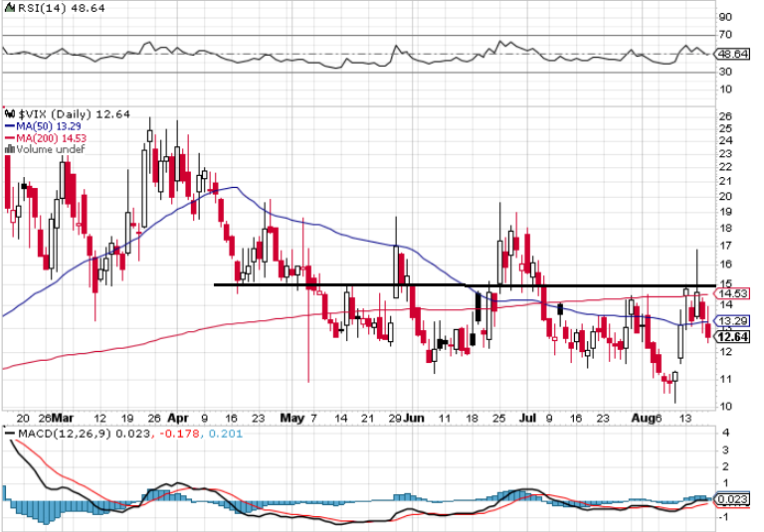Image resolution: width=764 pixels, height=532 pixels.
Task: Click the Apr label on date axis
Action: (179, 419)
